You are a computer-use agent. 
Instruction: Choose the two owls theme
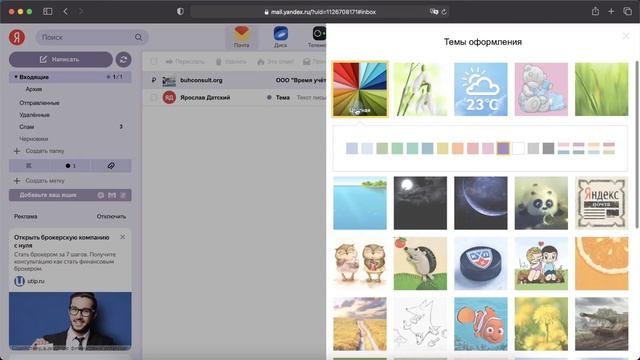pyautogui.click(x=360, y=263)
